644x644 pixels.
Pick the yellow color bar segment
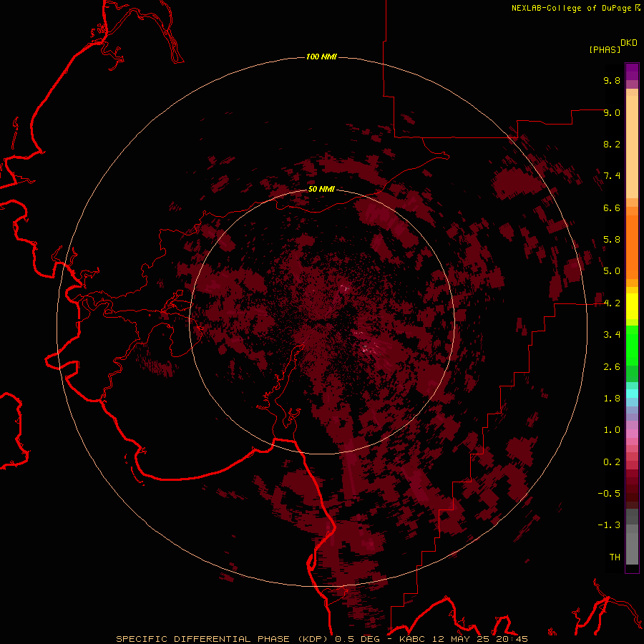(632, 306)
